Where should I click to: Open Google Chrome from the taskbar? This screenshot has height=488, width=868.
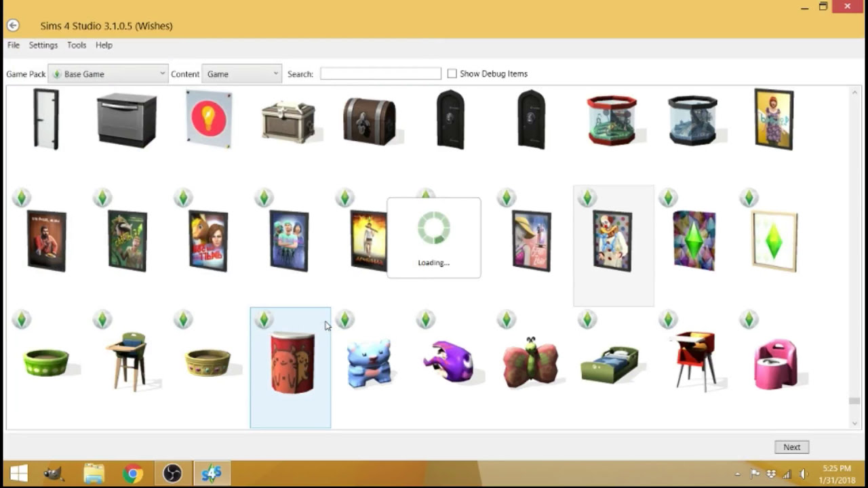[x=133, y=473]
